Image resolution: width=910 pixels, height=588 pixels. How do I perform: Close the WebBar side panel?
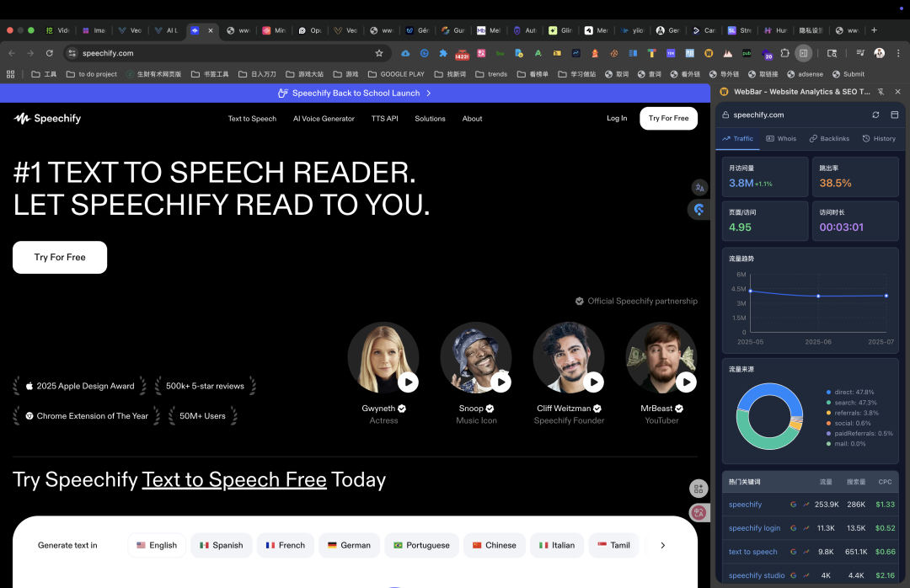[898, 92]
